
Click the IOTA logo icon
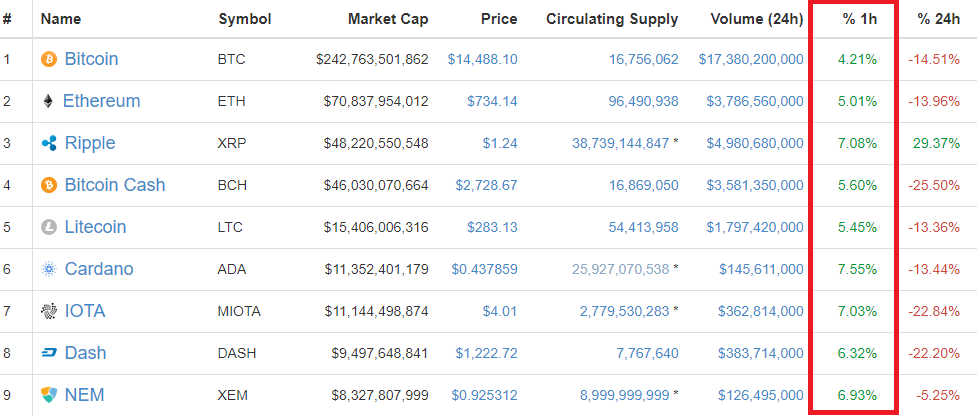click(x=49, y=311)
